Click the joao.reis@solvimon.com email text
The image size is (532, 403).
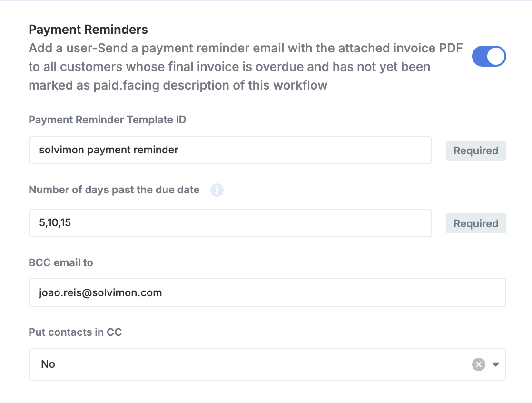coord(100,292)
